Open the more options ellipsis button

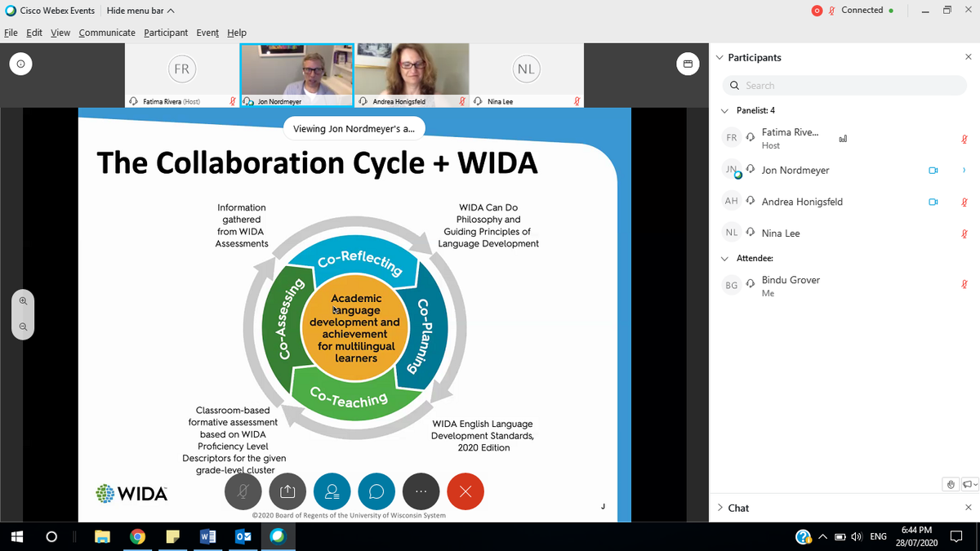point(421,491)
